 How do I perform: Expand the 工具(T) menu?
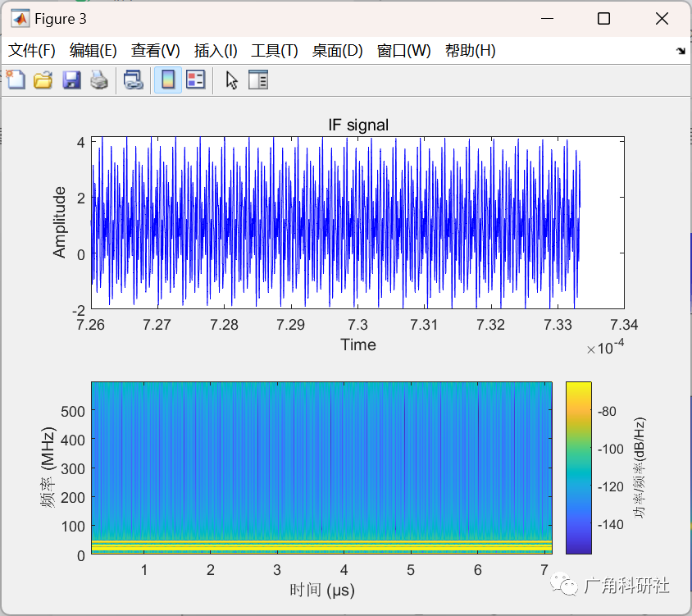pyautogui.click(x=275, y=51)
